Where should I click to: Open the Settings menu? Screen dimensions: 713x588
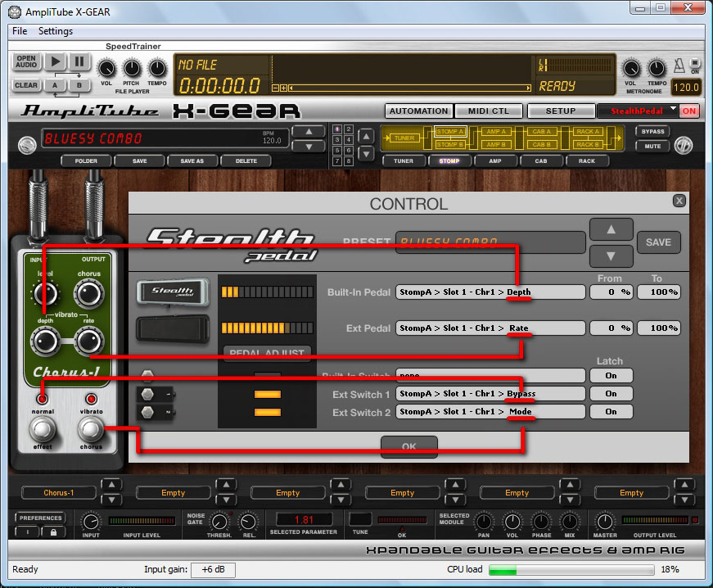coord(56,31)
